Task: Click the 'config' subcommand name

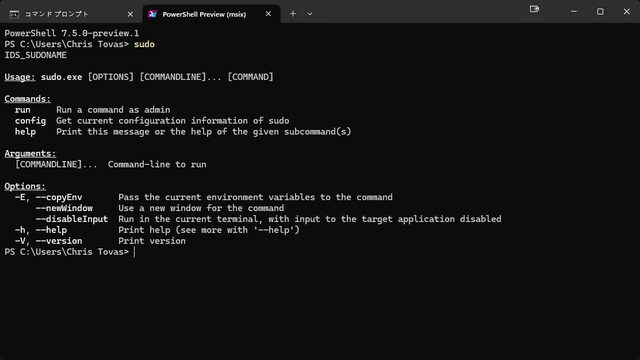Action: (30, 121)
